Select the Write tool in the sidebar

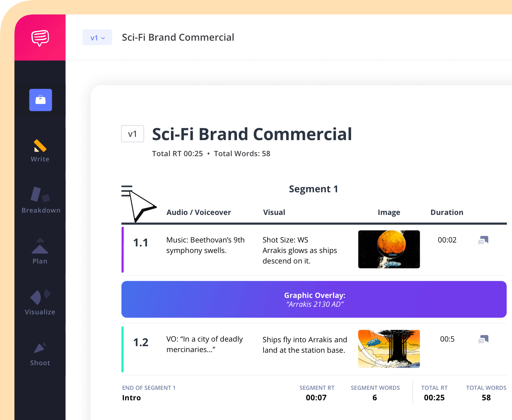39,151
